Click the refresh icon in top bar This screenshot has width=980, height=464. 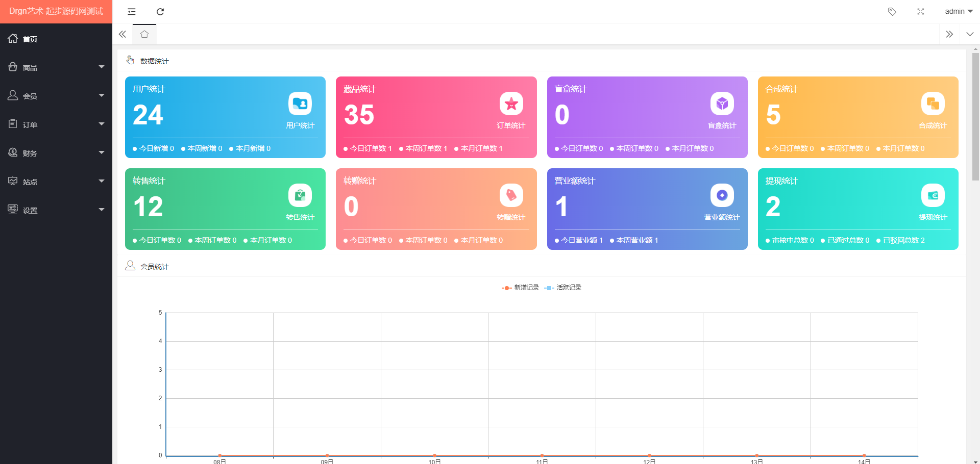(160, 12)
